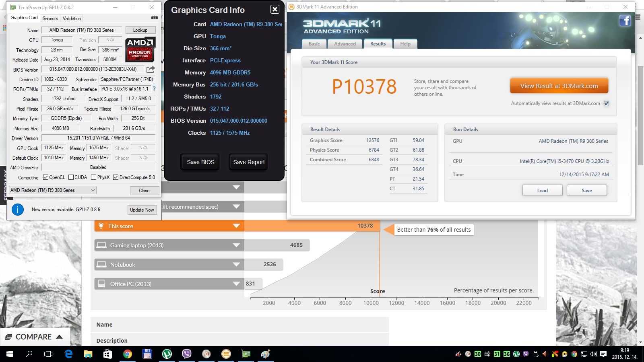
Task: Click the network tray icon
Action: point(584,354)
